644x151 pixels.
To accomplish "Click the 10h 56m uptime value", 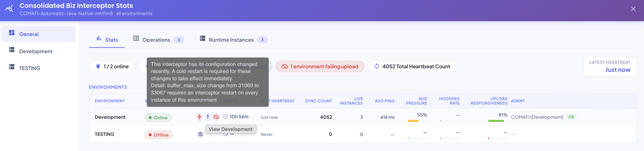I will 239,117.
